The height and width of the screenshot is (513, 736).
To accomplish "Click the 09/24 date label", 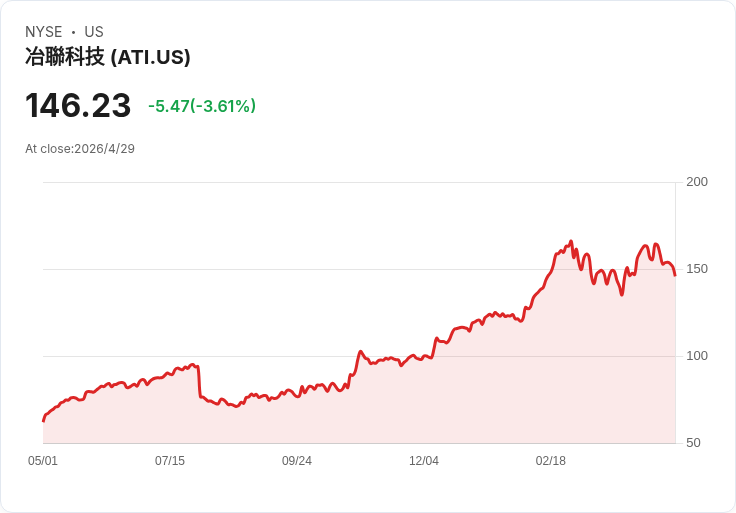I will (297, 460).
